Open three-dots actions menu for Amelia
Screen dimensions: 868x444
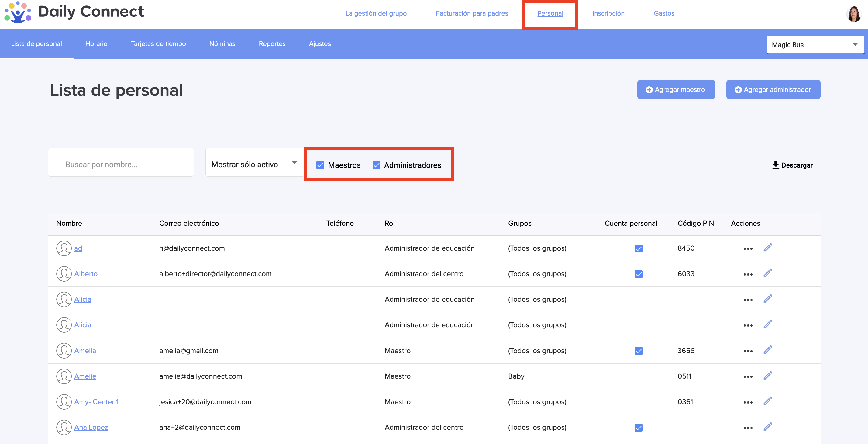click(x=748, y=351)
